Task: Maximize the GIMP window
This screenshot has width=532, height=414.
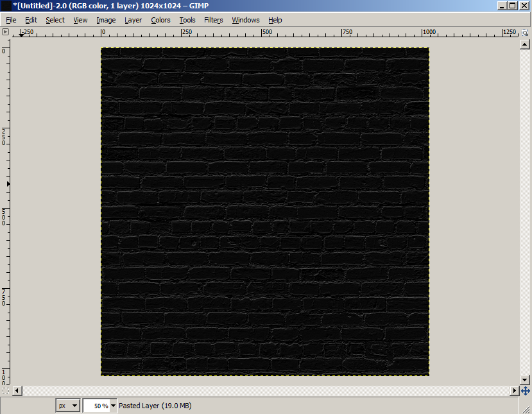Action: (513, 5)
